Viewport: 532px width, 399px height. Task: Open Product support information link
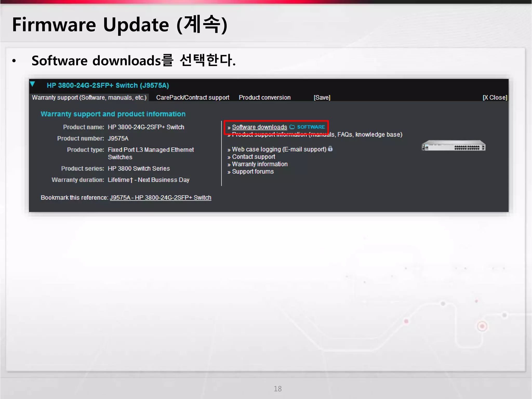click(317, 135)
